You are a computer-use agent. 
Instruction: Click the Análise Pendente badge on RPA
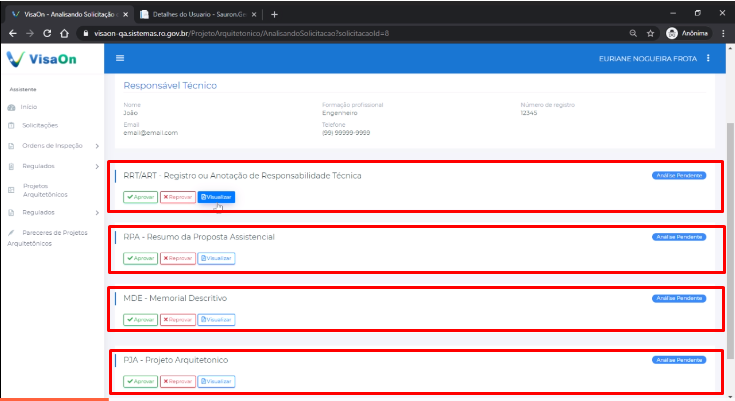pos(679,237)
